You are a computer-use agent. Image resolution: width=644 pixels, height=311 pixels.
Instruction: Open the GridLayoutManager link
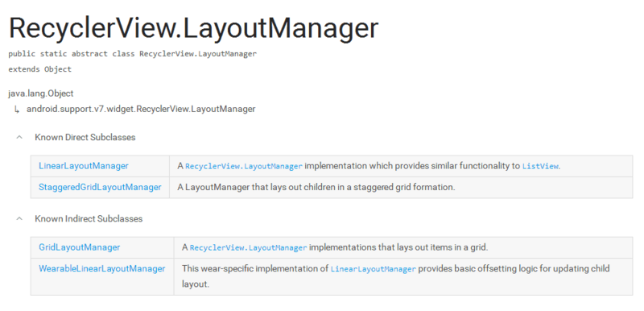coord(79,247)
